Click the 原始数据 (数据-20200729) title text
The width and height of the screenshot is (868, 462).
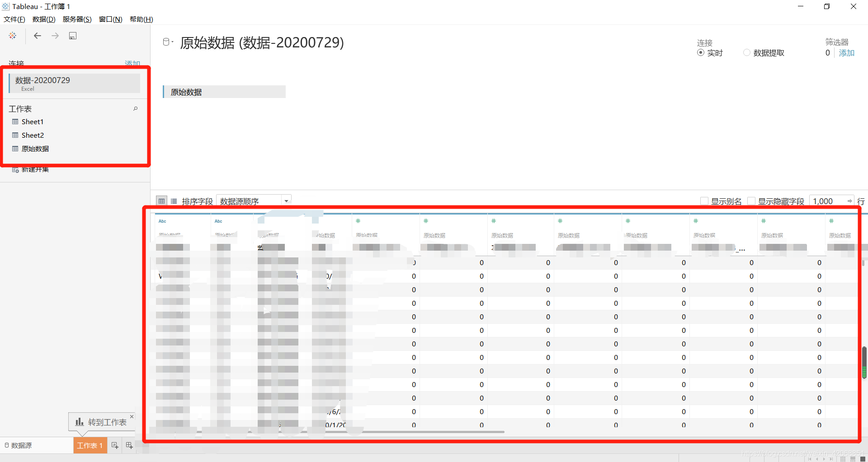262,42
